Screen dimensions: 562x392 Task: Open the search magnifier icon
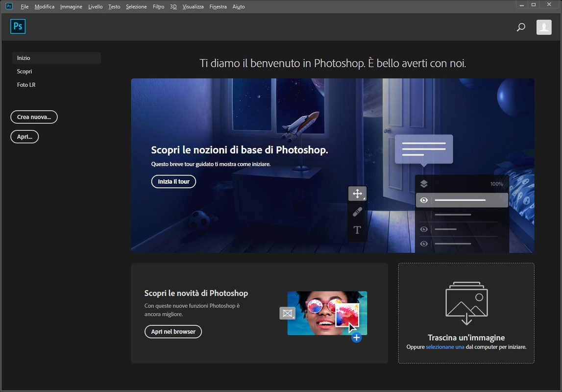pos(521,27)
